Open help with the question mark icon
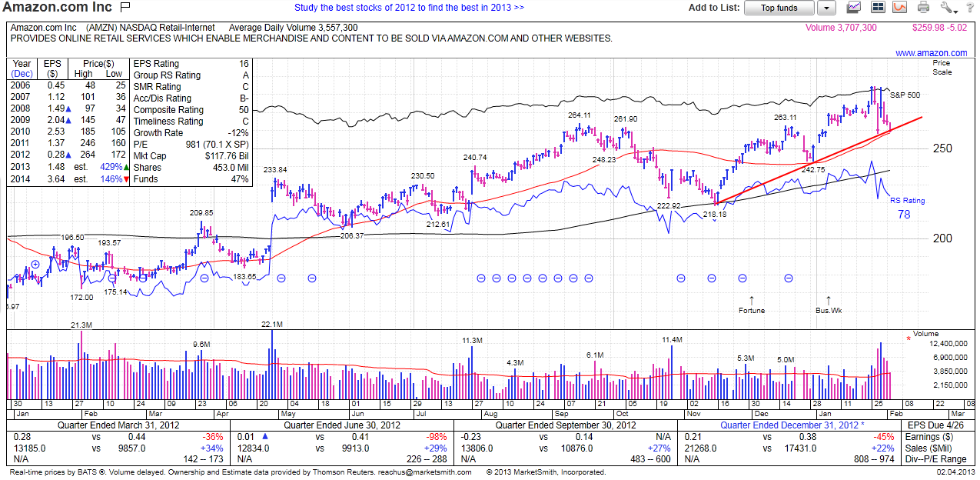Viewport: 980px width, 480px height. click(969, 8)
